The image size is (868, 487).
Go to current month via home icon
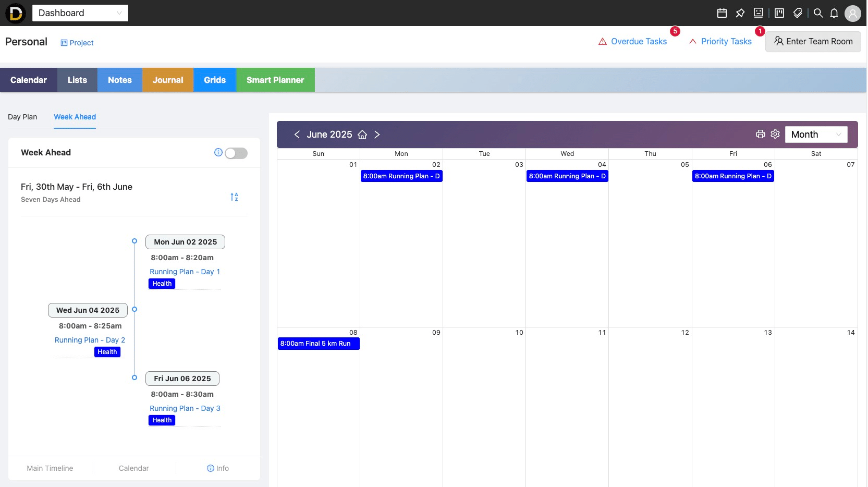(x=362, y=135)
